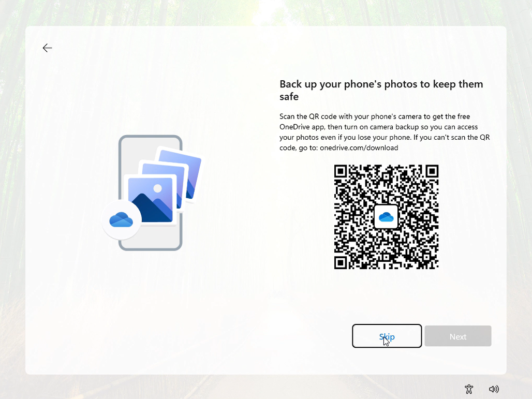Click the bottom-right system icon area
Viewport: 532px width, 399px height.
point(481,389)
